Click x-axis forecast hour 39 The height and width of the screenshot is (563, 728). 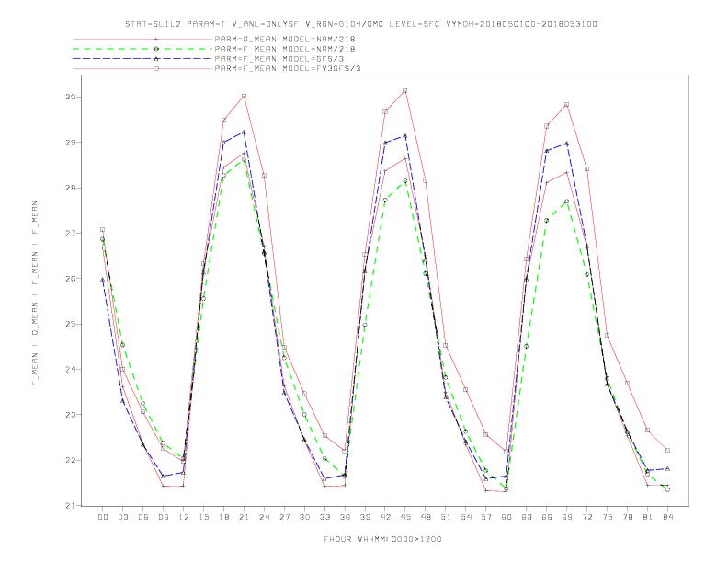pos(365,517)
